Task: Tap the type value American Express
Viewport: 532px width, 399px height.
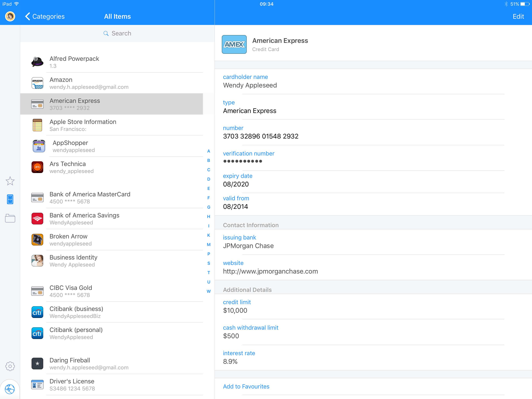Action: point(250,111)
